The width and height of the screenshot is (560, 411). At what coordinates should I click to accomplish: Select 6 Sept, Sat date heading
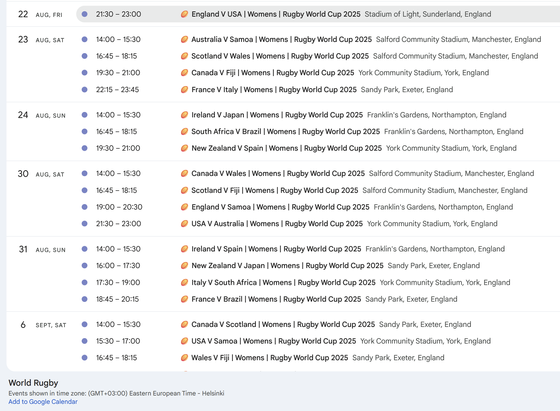[x=43, y=325]
